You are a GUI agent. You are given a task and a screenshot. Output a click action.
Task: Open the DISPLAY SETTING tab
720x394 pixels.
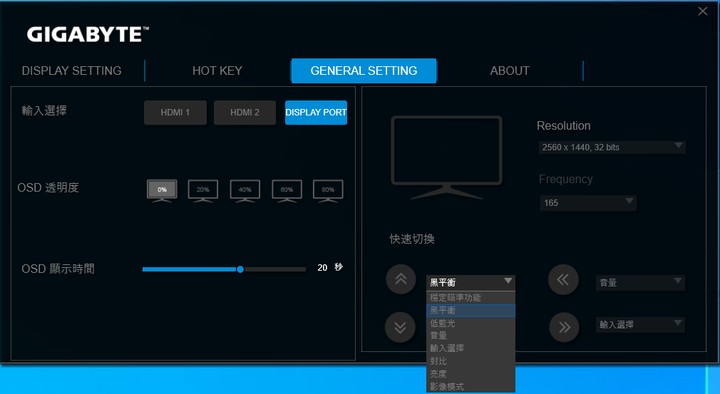pyautogui.click(x=72, y=71)
